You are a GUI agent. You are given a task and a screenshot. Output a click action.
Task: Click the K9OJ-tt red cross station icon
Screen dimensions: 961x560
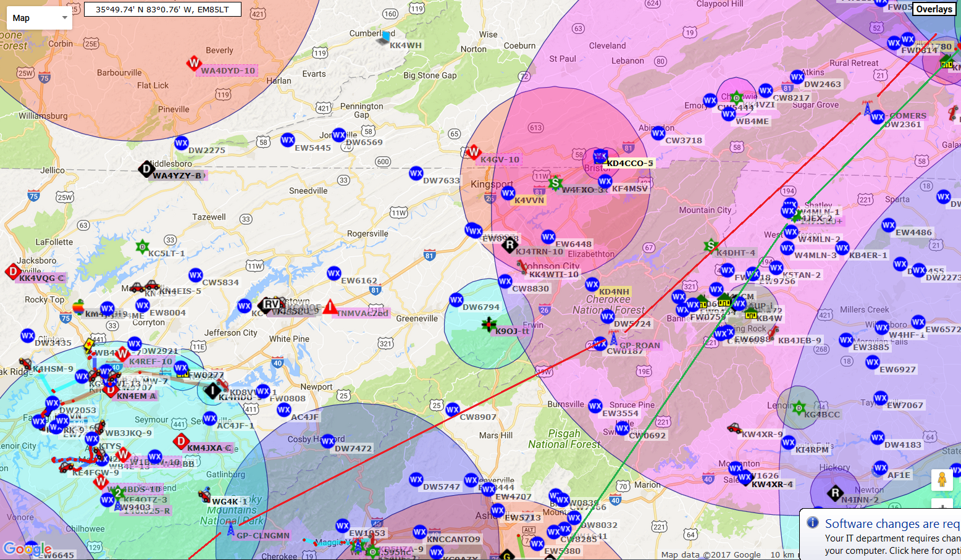(489, 324)
